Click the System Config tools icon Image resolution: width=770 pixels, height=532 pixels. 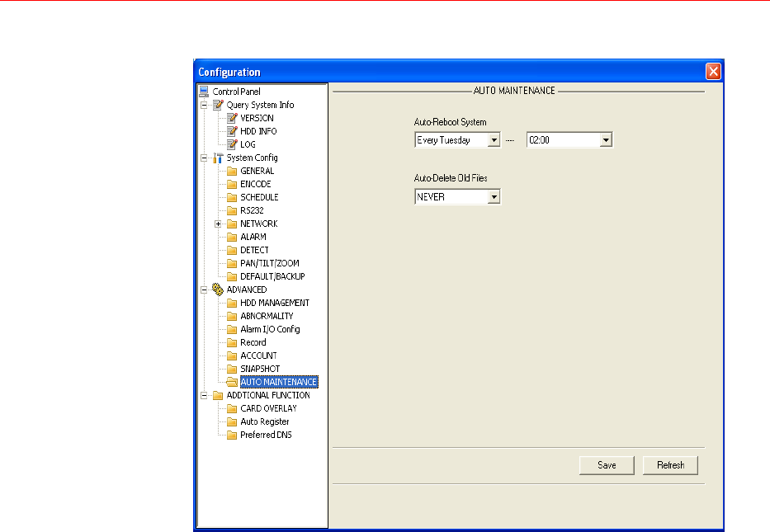218,158
